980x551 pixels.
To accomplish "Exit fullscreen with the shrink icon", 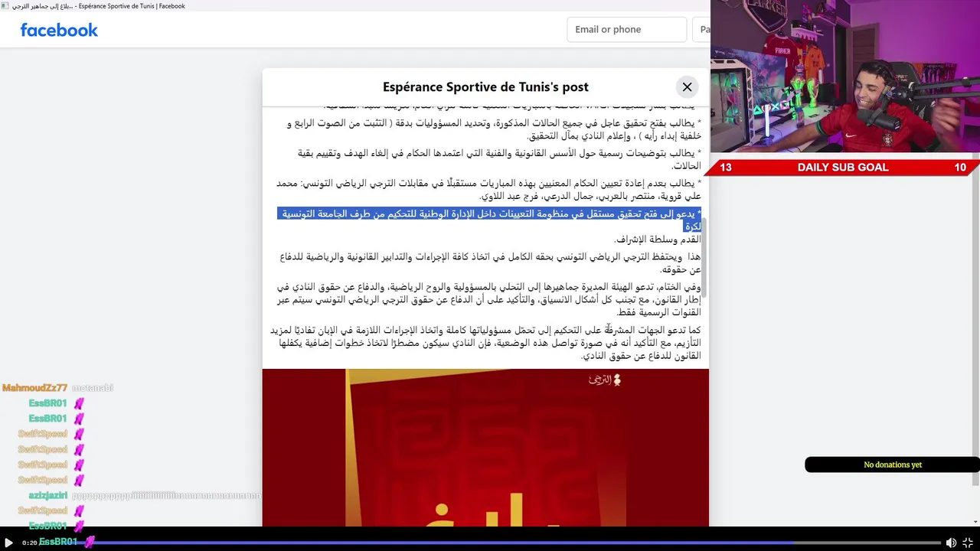I will 968,543.
